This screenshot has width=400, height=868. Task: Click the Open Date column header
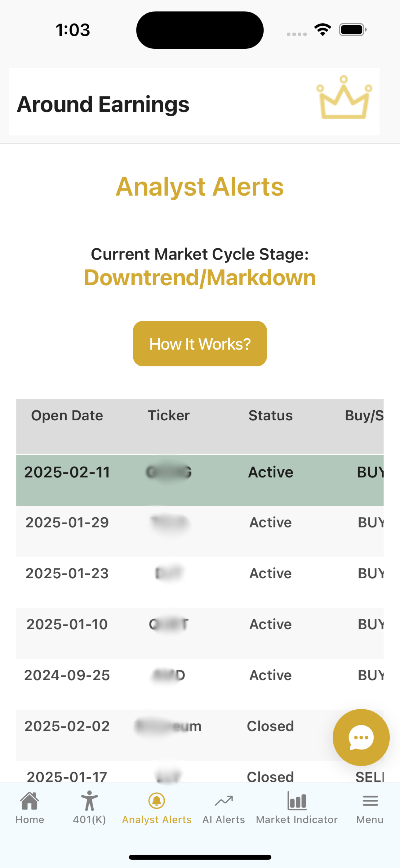tap(67, 415)
